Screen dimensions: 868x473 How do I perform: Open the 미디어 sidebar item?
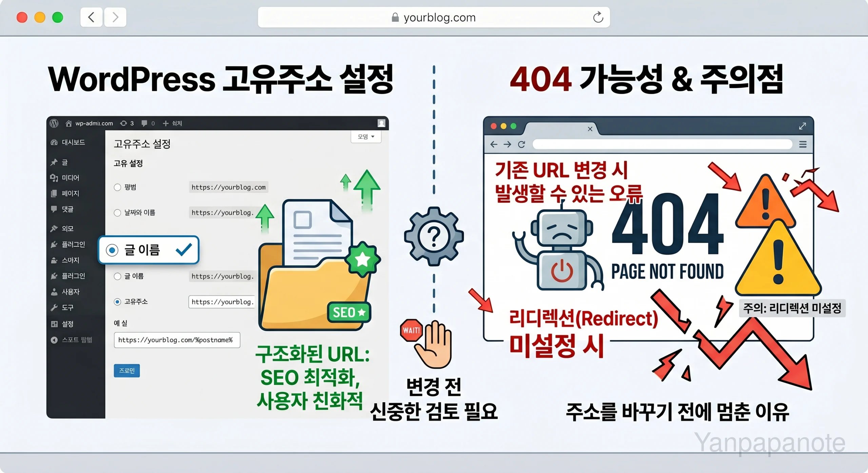[65, 178]
